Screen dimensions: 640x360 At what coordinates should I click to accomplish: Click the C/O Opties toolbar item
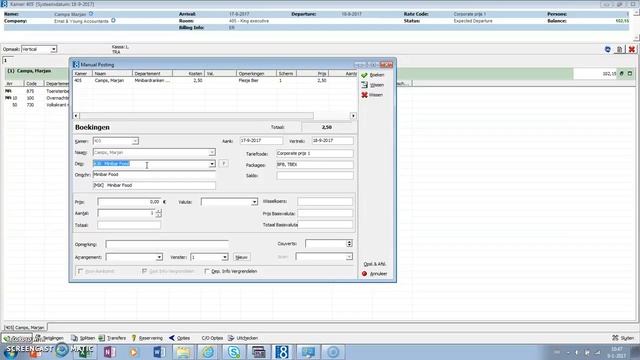[212, 338]
